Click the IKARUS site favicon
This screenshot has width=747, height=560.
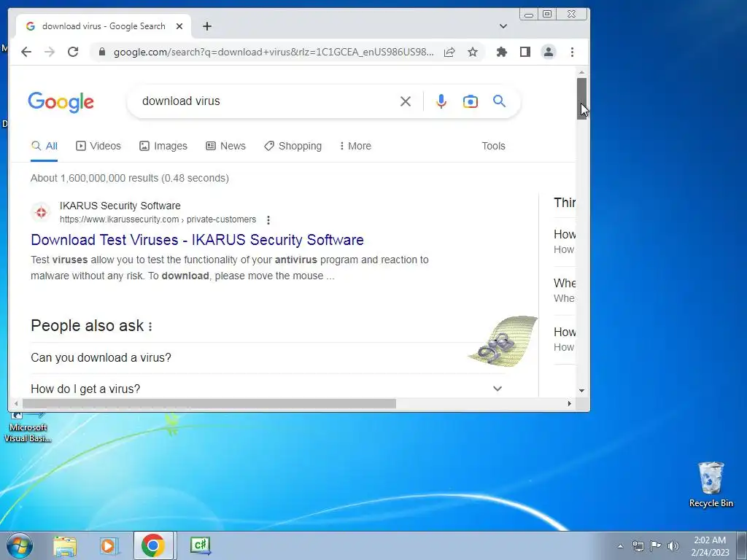[x=41, y=212]
